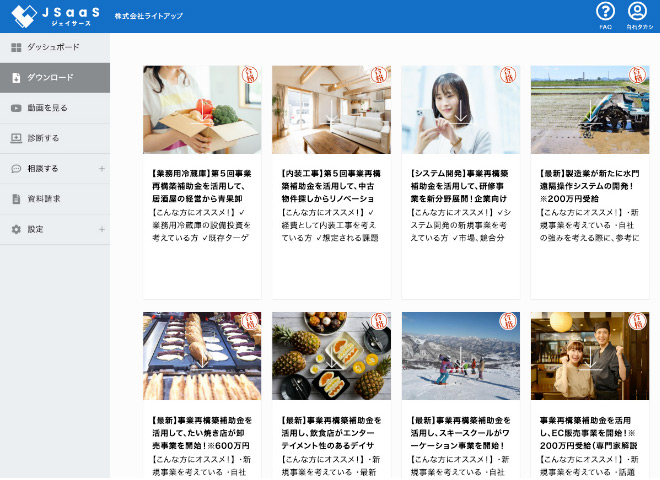Click the ski slope thumbnail image
Image resolution: width=660 pixels, height=480 pixels.
point(460,356)
